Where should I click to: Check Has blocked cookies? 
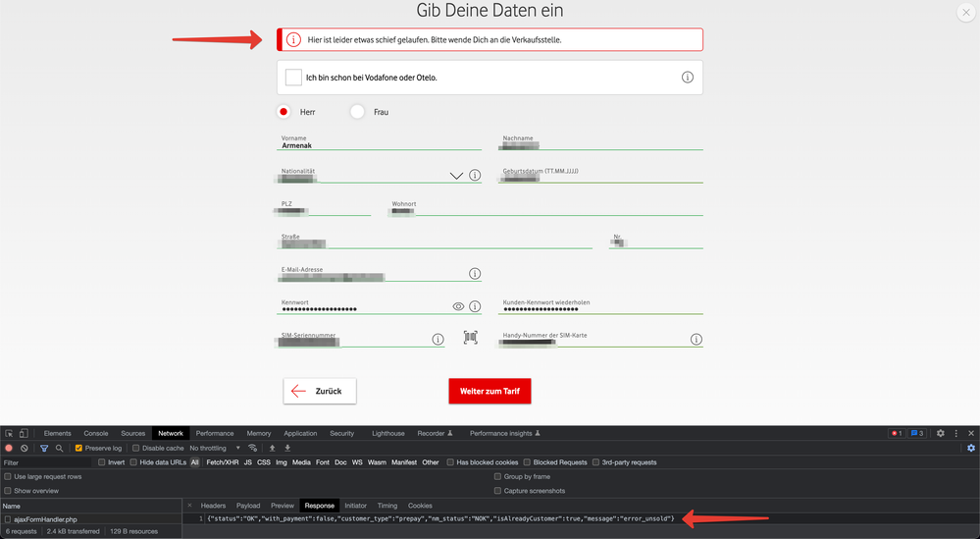tap(450, 462)
